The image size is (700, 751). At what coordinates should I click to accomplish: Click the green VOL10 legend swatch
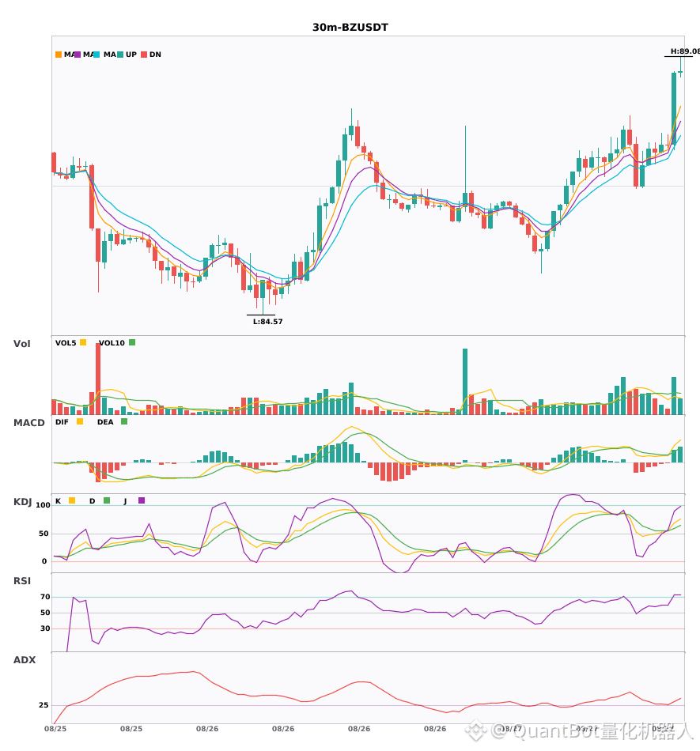(x=132, y=342)
